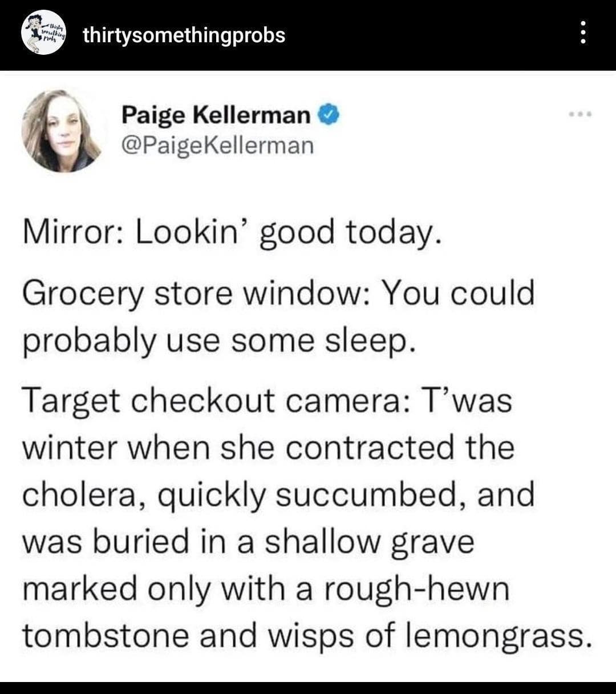The width and height of the screenshot is (616, 694).
Task: Click the word "lemongrass" in the tweet
Action: point(495,635)
